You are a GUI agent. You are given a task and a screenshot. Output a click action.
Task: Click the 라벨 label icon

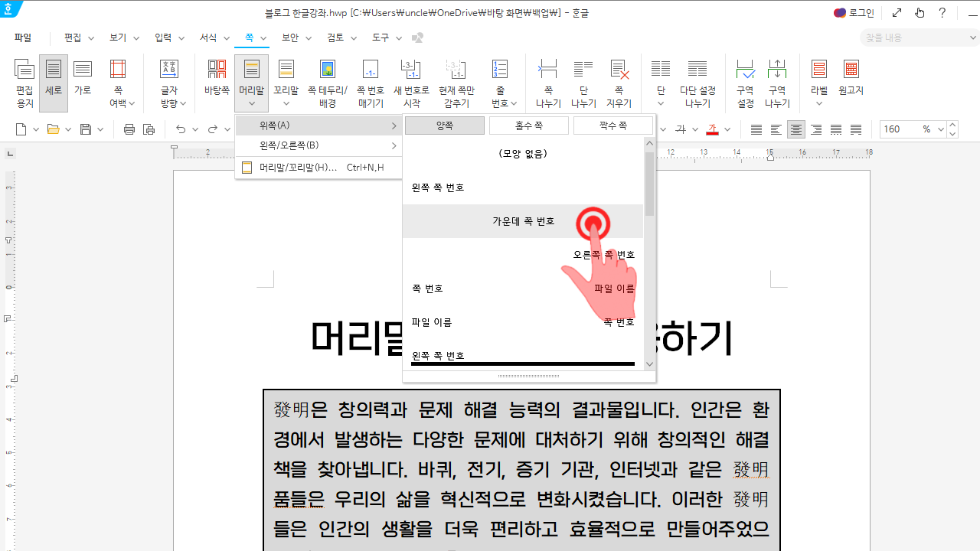(819, 69)
